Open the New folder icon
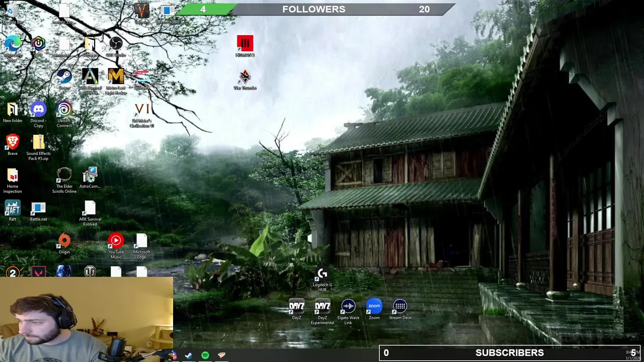The height and width of the screenshot is (362, 644). point(13,112)
